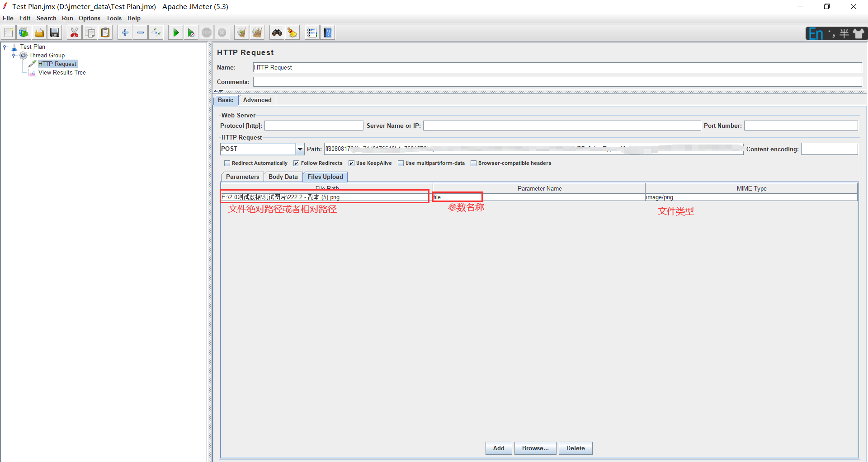
Task: Open the Help menu
Action: pyautogui.click(x=134, y=19)
